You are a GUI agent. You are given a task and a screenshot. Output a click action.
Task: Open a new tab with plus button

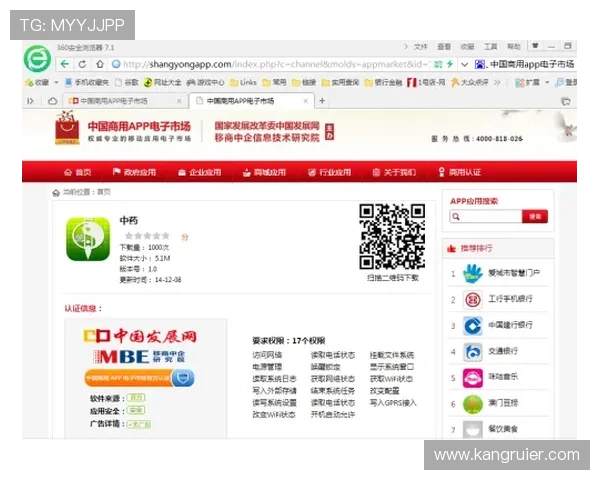click(322, 101)
